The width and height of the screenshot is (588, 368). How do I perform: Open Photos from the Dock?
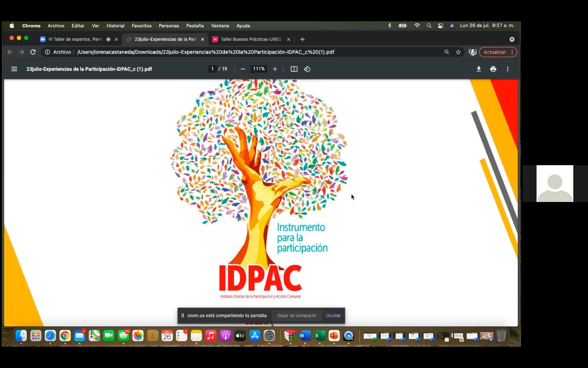[x=138, y=336]
